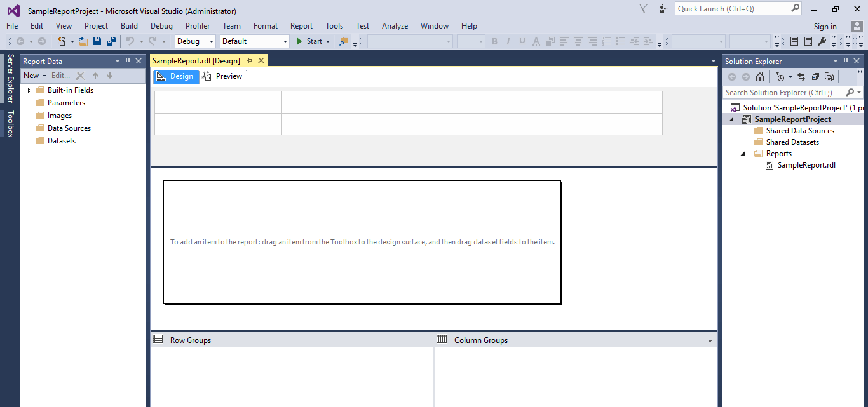
Task: Open the Quick Launch search box
Action: [x=734, y=8]
